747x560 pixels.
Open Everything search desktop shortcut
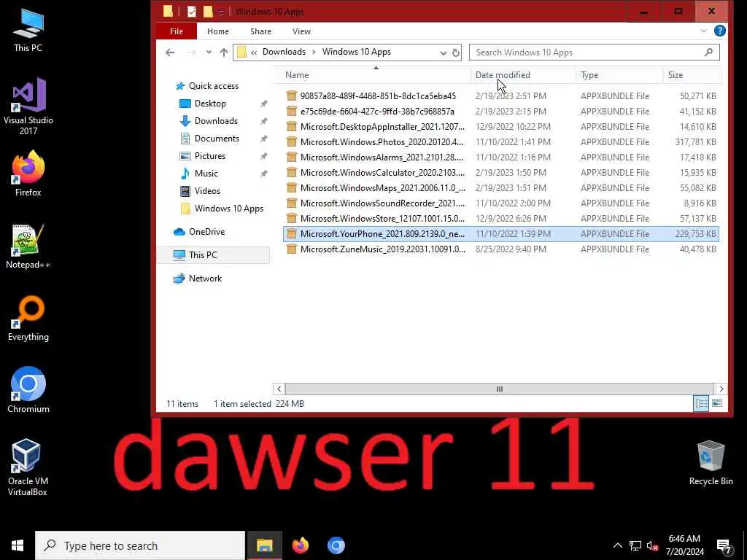28,319
